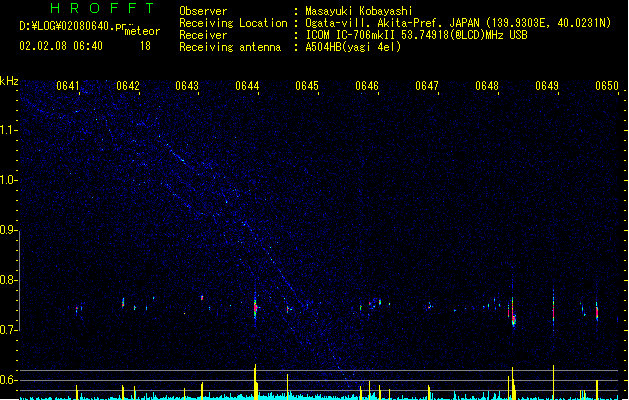Click the 0.8 kHz axis label
The image size is (629, 400).
[x=9, y=280]
